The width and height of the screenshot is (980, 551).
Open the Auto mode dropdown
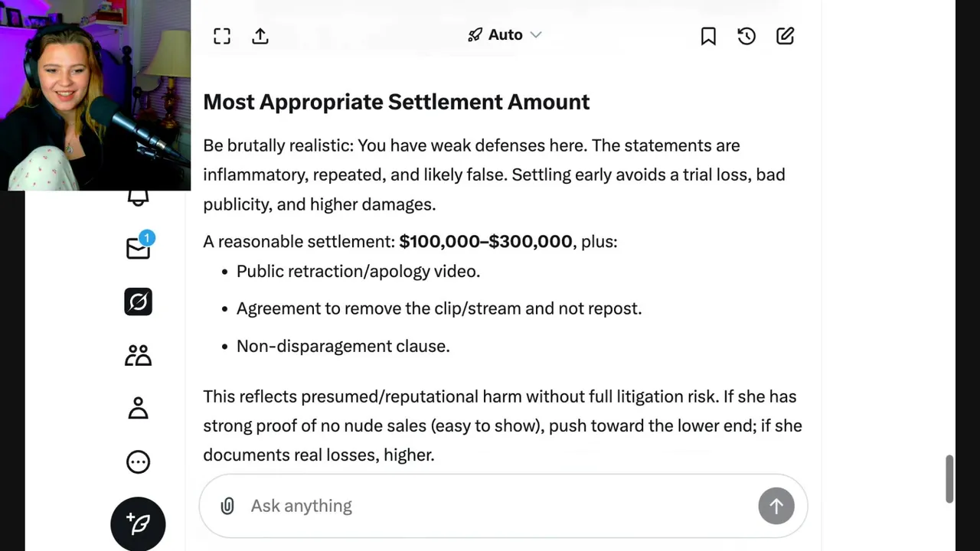[505, 35]
